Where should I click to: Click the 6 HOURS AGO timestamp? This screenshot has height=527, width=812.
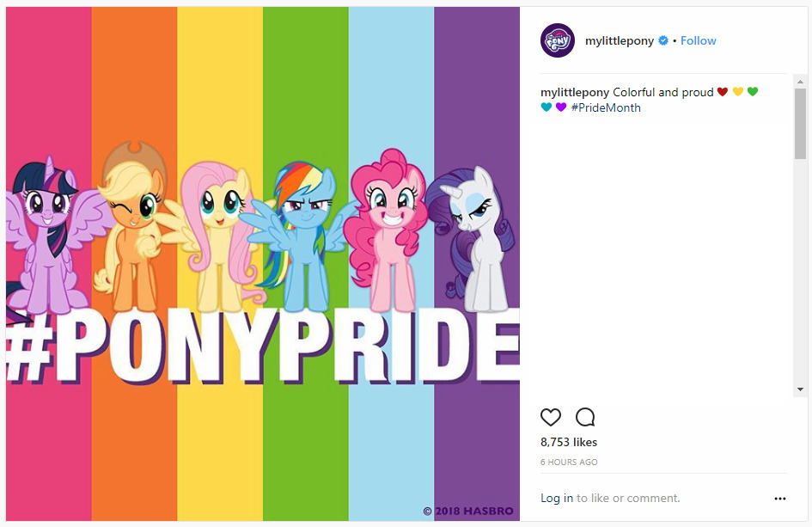[569, 463]
